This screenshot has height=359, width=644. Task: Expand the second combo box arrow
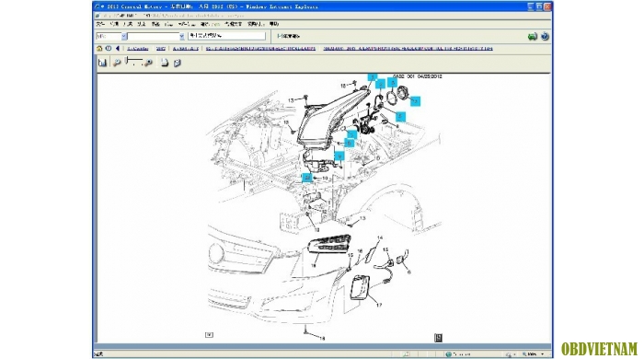pos(181,37)
